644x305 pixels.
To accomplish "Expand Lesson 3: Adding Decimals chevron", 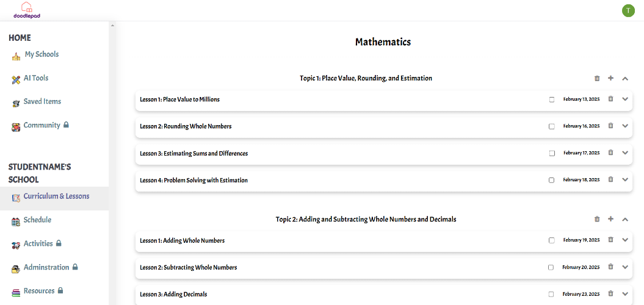I will [x=625, y=294].
